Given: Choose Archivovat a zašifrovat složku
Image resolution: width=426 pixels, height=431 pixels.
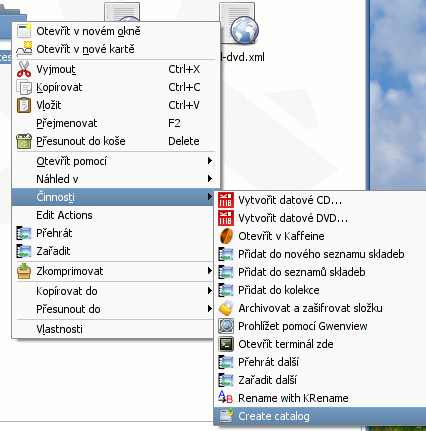Looking at the screenshot, I should click(320, 308).
